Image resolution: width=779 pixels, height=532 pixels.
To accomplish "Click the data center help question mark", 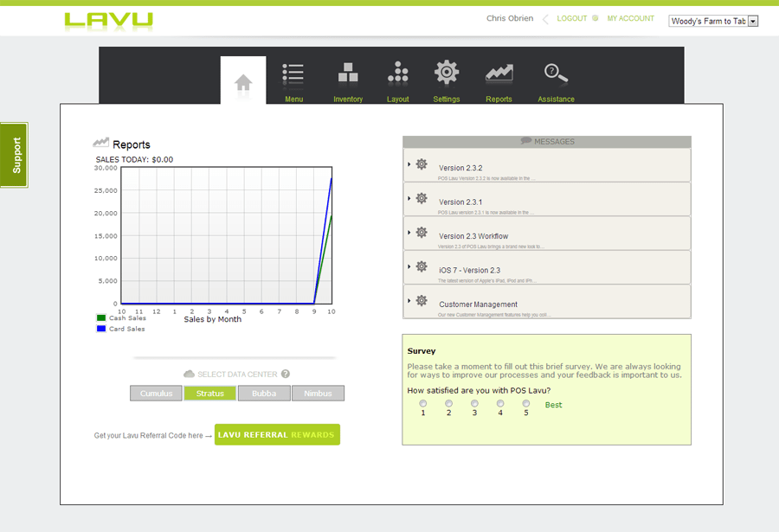I will coord(285,374).
